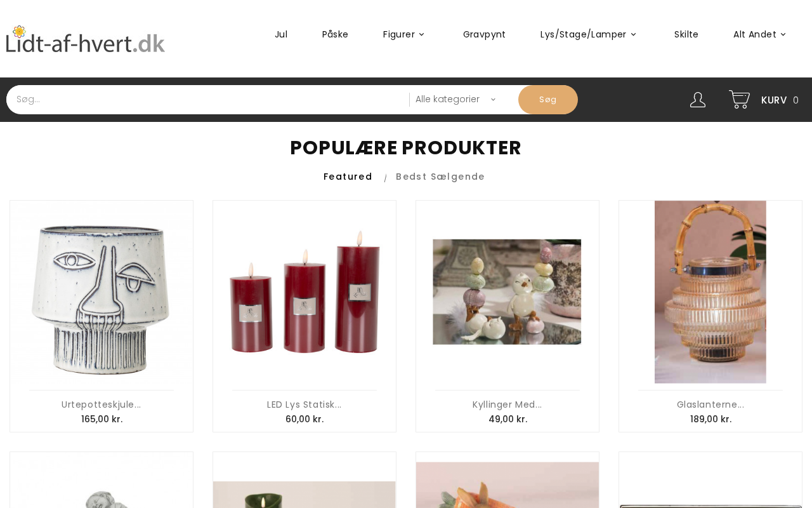The height and width of the screenshot is (508, 812).
Task: Open the user account icon
Action: point(697,100)
